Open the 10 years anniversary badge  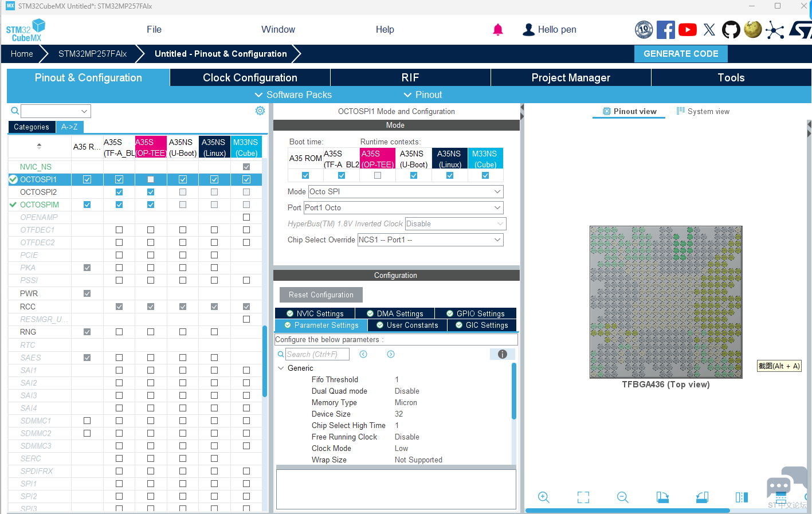point(644,30)
